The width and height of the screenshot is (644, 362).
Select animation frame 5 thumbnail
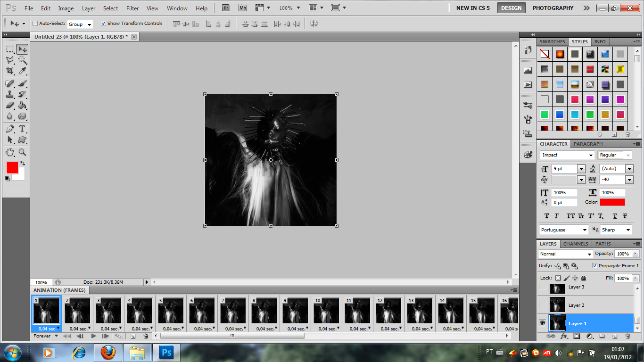coord(171,311)
